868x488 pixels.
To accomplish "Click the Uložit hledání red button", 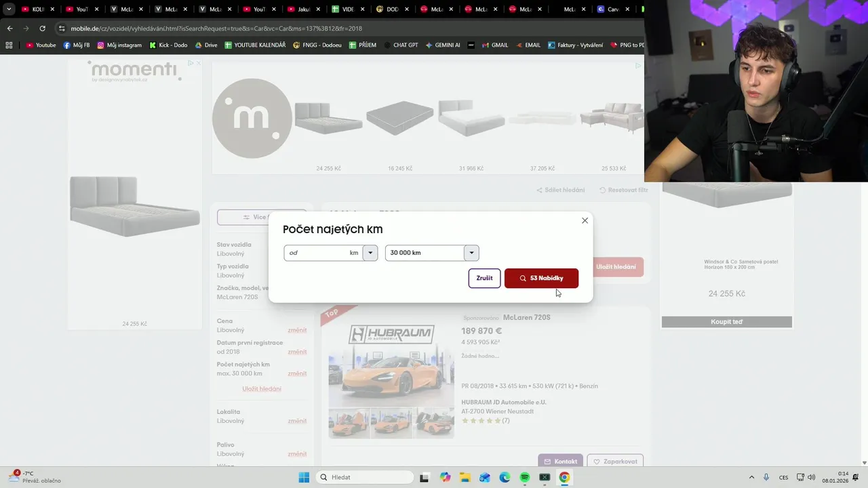I will [616, 267].
